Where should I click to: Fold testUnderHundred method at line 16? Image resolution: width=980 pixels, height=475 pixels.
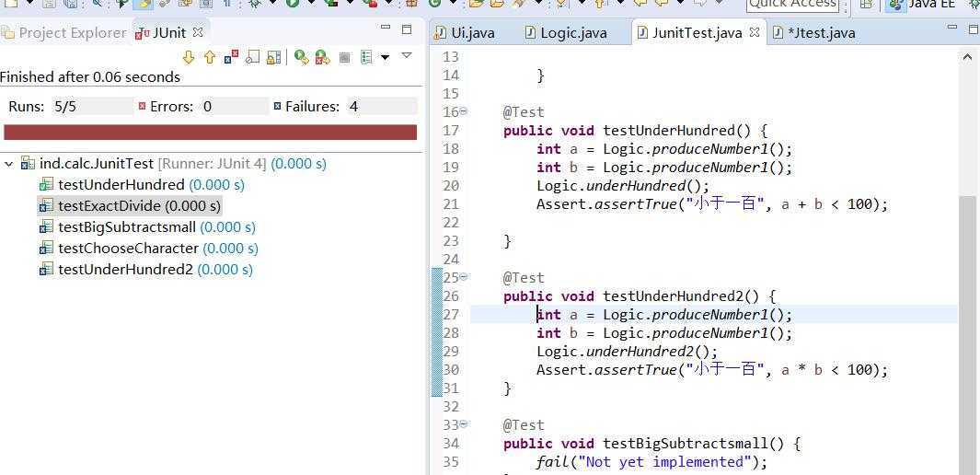(463, 111)
